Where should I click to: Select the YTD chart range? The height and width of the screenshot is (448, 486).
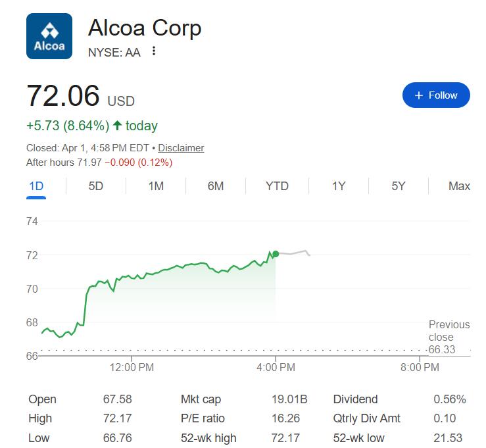coord(277,186)
